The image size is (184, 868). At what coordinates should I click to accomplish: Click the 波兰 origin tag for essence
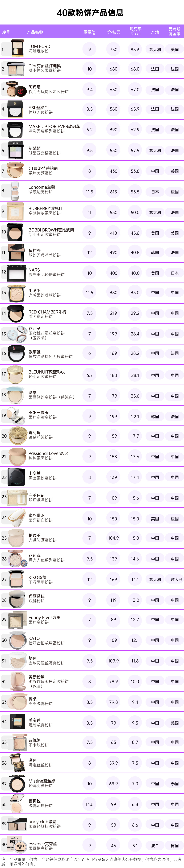pyautogui.click(x=155, y=846)
